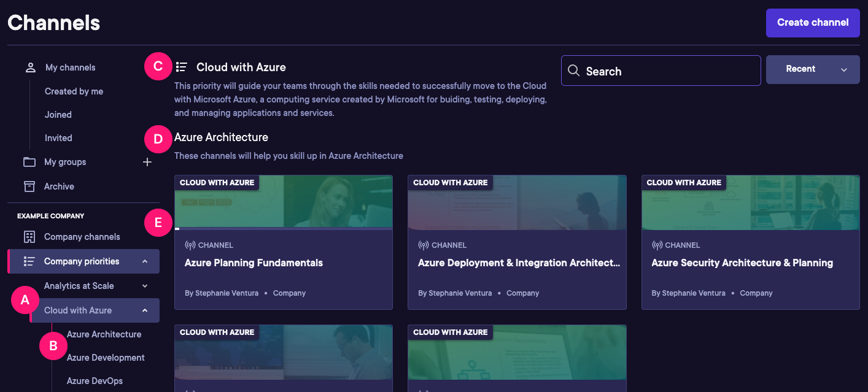Click the Company channels building icon
Viewport: 868px width, 392px height.
point(31,236)
